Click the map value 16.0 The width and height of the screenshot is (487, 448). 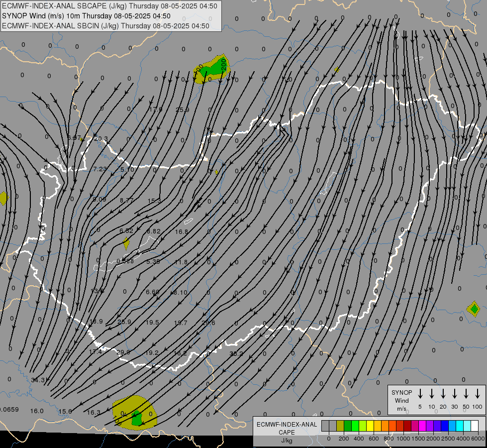pos(37,411)
